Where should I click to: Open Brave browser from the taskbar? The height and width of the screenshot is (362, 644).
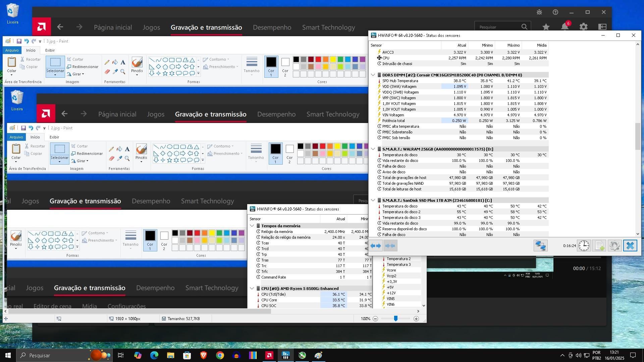point(203,355)
